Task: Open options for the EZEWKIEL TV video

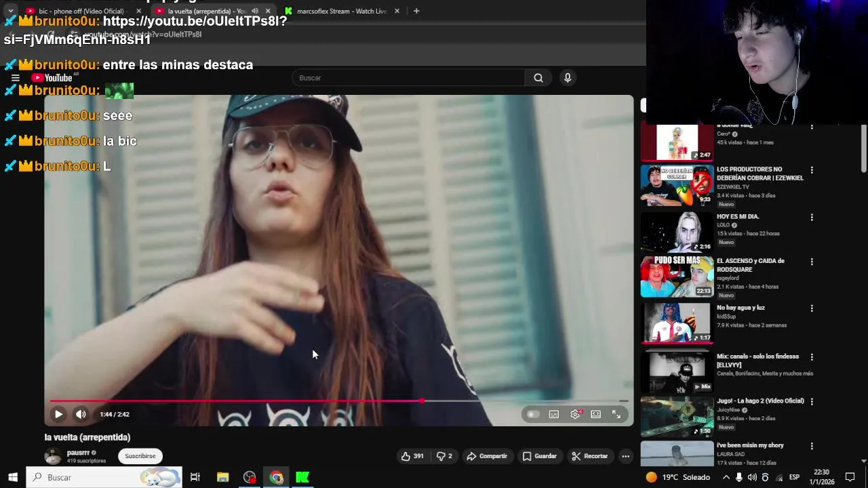Action: click(x=812, y=170)
